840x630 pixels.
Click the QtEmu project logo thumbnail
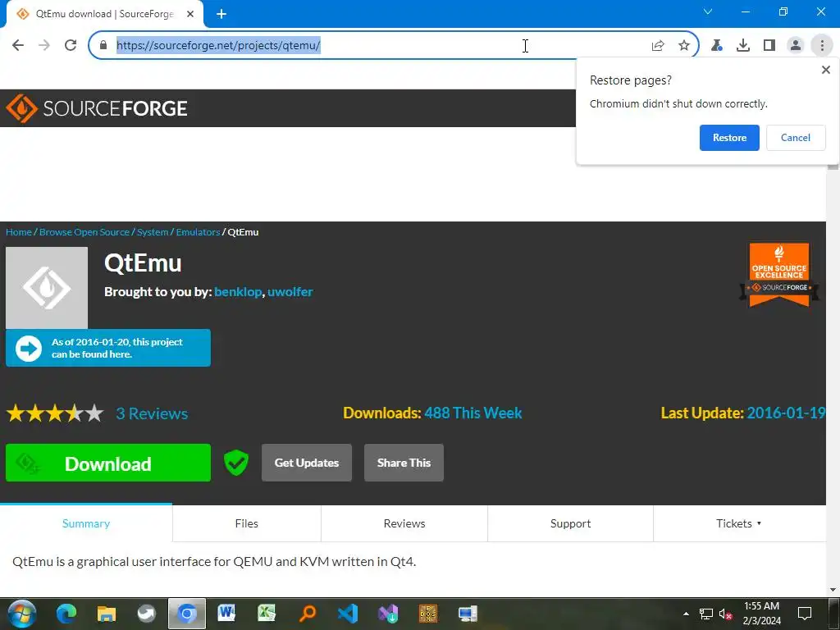coord(47,288)
